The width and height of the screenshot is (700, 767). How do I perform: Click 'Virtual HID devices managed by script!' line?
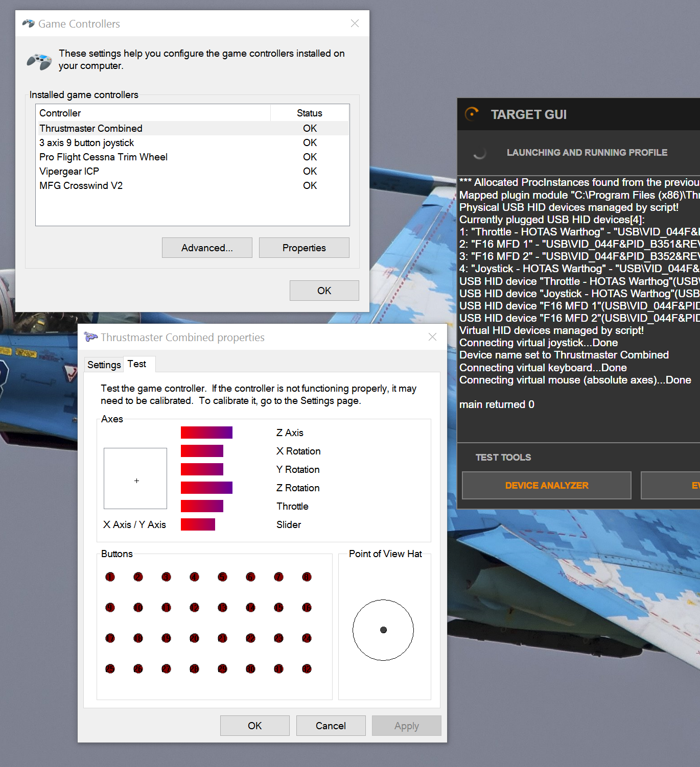point(551,330)
